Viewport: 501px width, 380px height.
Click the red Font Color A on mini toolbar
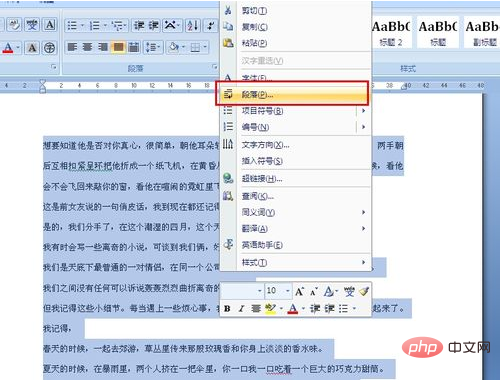click(293, 309)
